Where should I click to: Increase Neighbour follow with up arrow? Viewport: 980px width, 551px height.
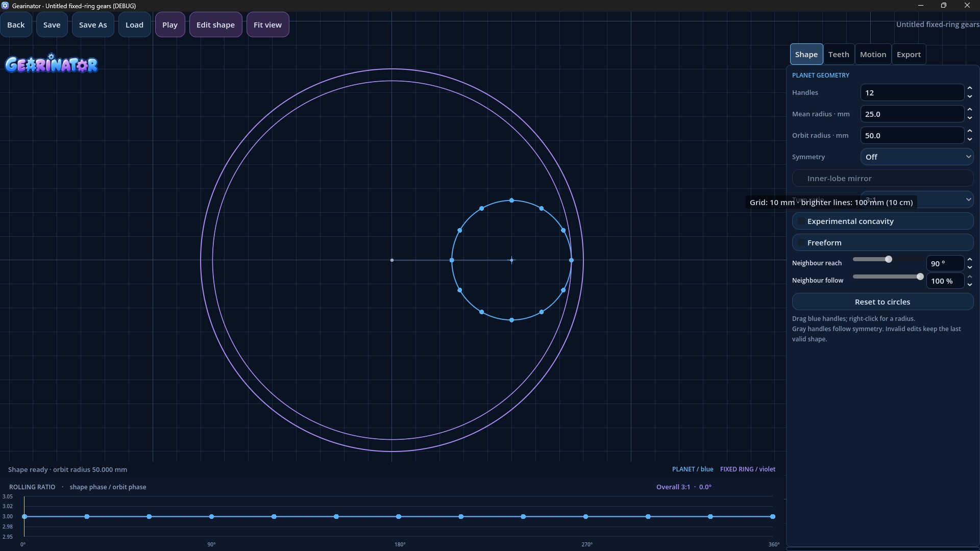[x=969, y=278]
